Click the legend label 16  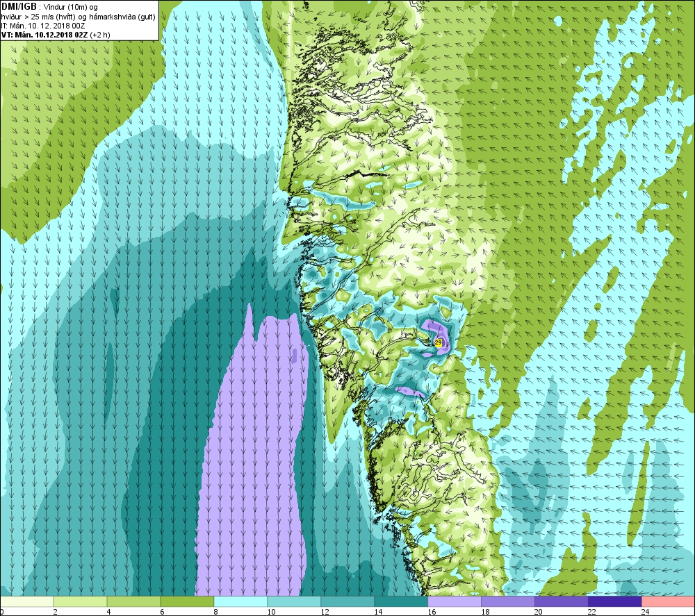pyautogui.click(x=432, y=612)
